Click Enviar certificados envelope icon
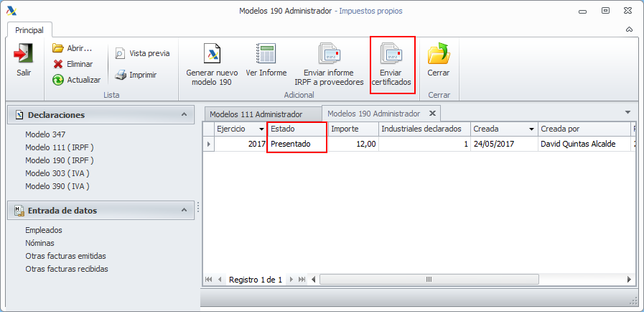Viewport: 644px width, 312px height. (392, 52)
